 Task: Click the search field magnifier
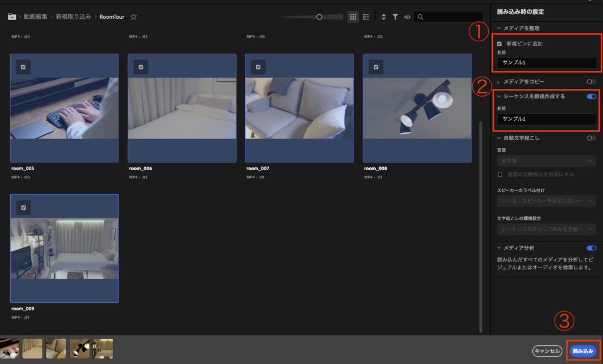[420, 17]
